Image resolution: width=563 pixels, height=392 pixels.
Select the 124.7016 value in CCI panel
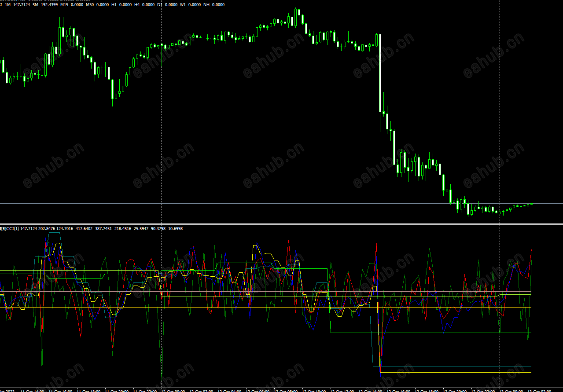(x=65, y=229)
